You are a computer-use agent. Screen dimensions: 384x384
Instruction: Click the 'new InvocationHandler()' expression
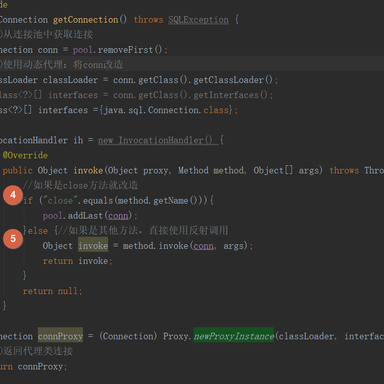tap(158, 140)
